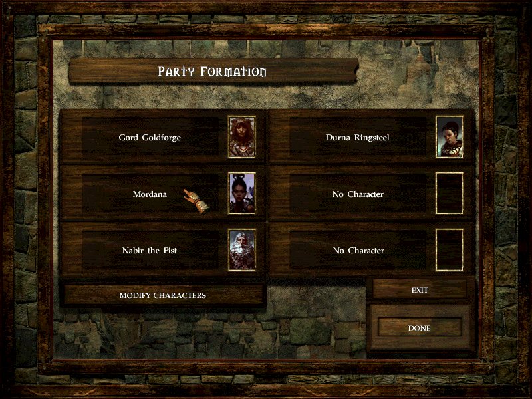Viewport: 532px width, 399px height.
Task: Click the empty portrait frame in the middle-right slot
Action: (450, 194)
